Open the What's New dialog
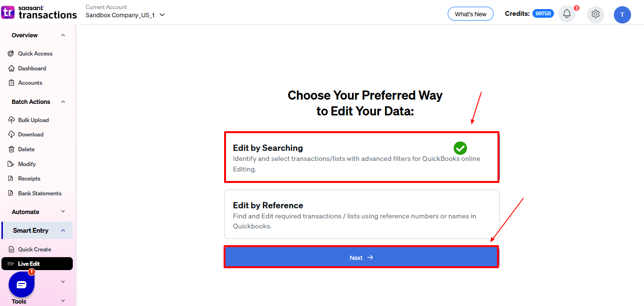The height and width of the screenshot is (306, 644). (x=470, y=13)
